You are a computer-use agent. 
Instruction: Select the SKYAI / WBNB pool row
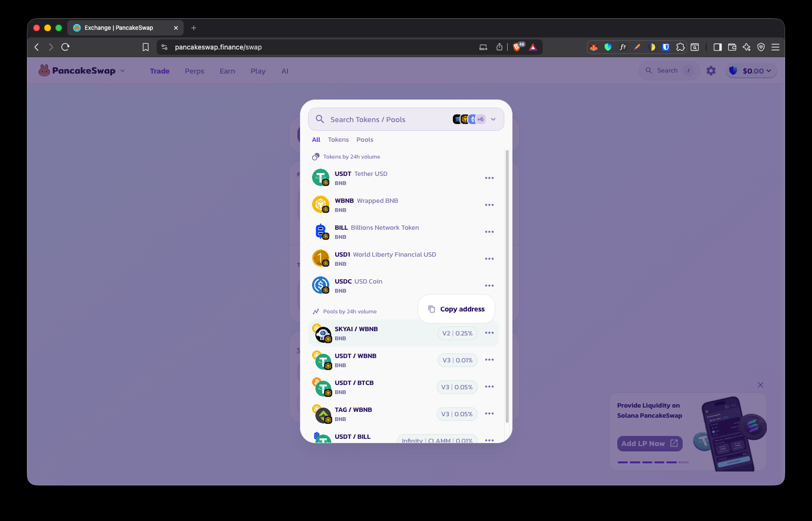pyautogui.click(x=403, y=333)
